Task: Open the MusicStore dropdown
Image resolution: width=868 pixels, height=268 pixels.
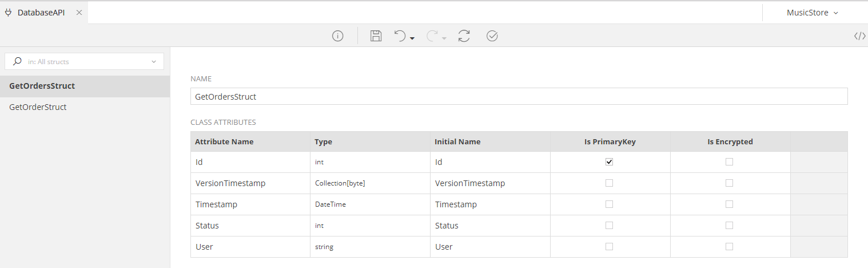Action: click(812, 13)
